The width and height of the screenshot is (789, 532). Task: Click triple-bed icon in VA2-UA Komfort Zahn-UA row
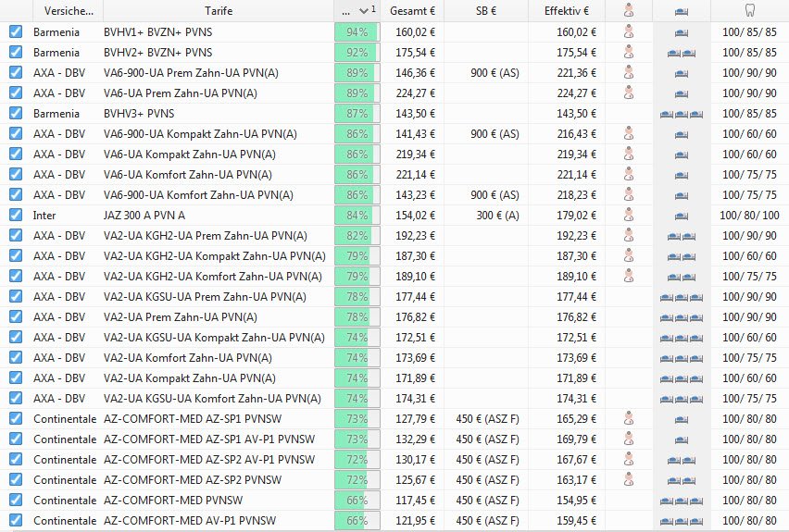click(682, 359)
